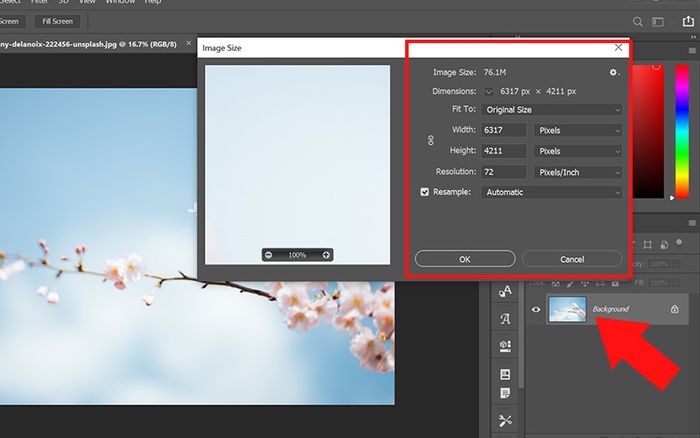Screen dimensions: 700x438
Task: Open the View menu
Action: coord(87,2)
